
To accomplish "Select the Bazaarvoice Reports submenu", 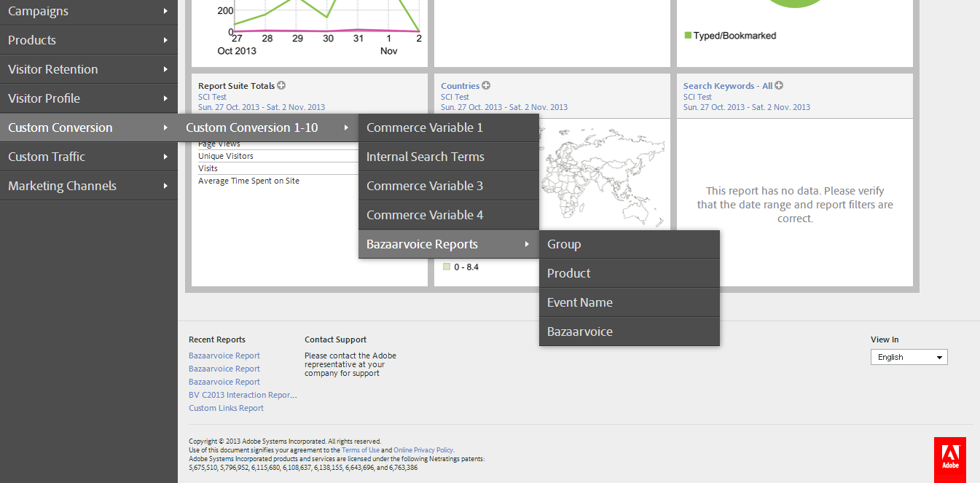I will click(x=449, y=244).
